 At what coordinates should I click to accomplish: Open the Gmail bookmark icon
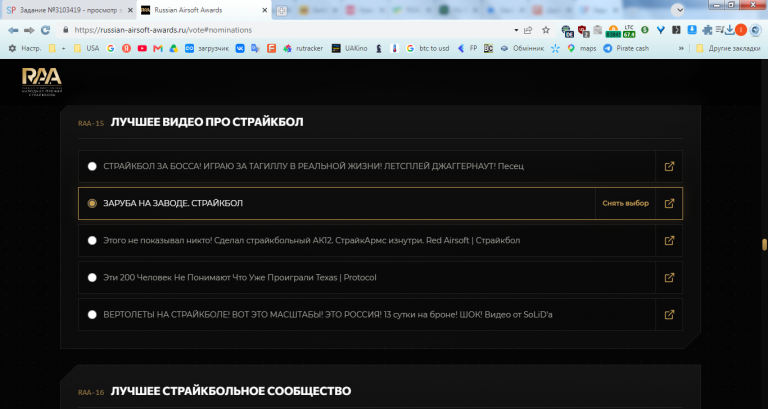(x=158, y=48)
